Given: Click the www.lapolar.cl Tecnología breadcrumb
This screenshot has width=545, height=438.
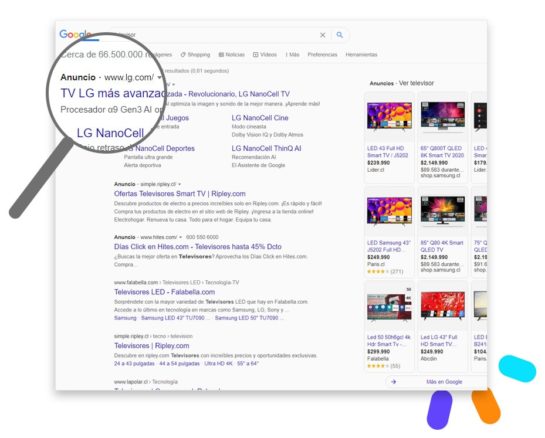Looking at the screenshot, I should (x=146, y=382).
